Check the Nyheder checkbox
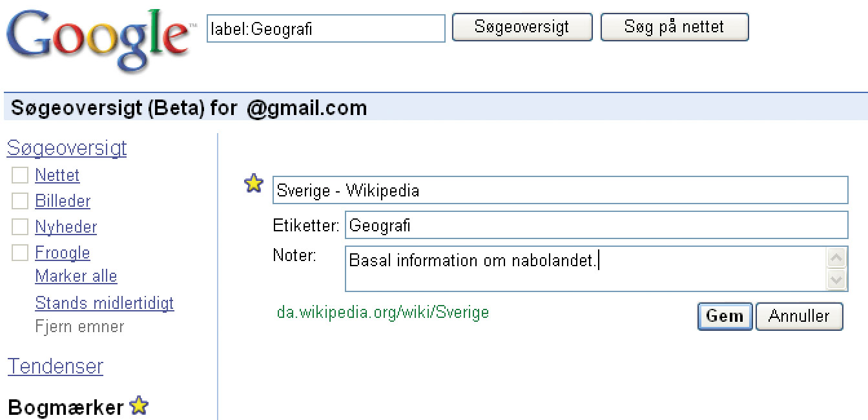868x420 pixels. click(x=19, y=227)
